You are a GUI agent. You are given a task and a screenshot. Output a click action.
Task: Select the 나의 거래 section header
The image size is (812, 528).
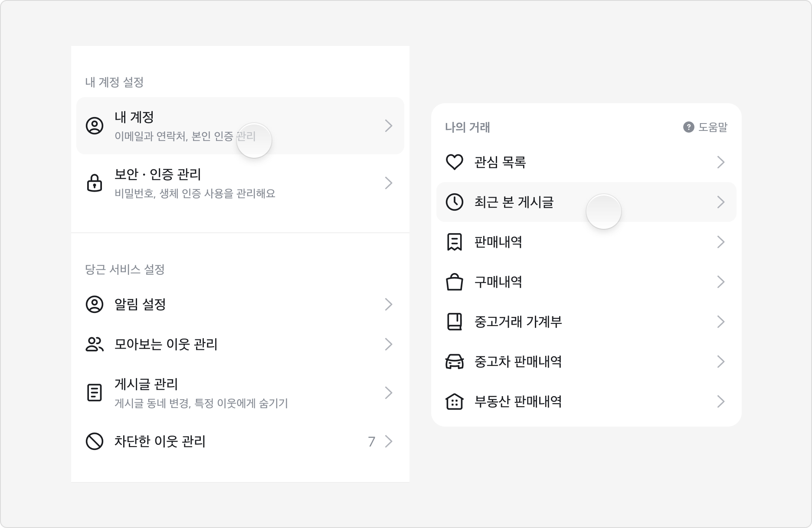tap(467, 128)
